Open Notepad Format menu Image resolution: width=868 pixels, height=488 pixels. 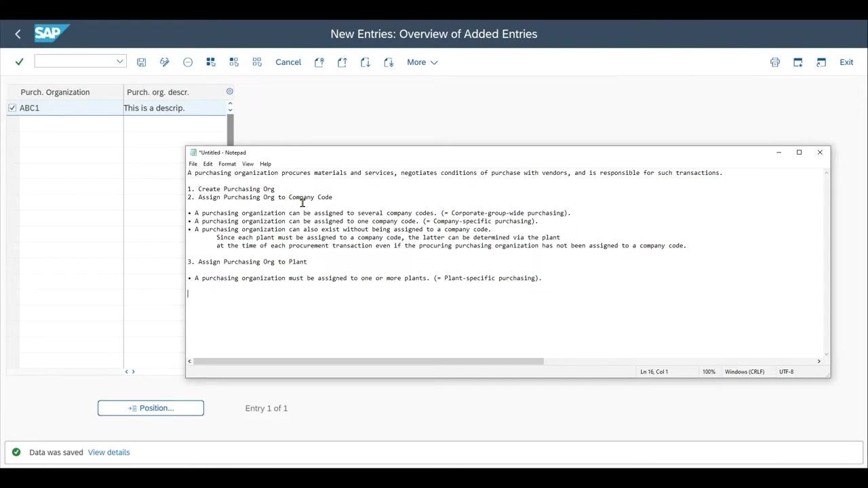[x=227, y=163]
